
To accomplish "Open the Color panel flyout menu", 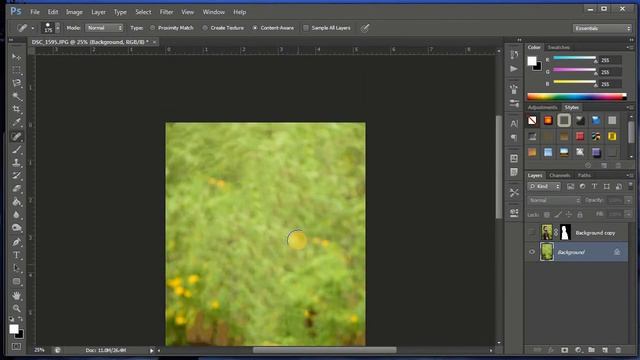I will (630, 47).
